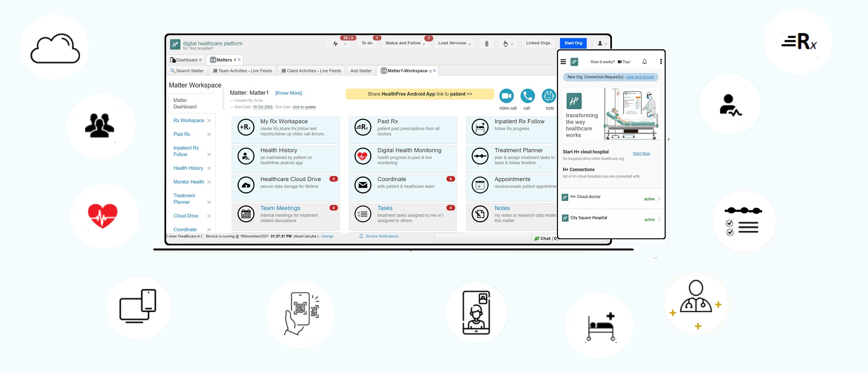The height and width of the screenshot is (373, 868).
Task: Open the Appointments calendar icon
Action: tap(480, 185)
